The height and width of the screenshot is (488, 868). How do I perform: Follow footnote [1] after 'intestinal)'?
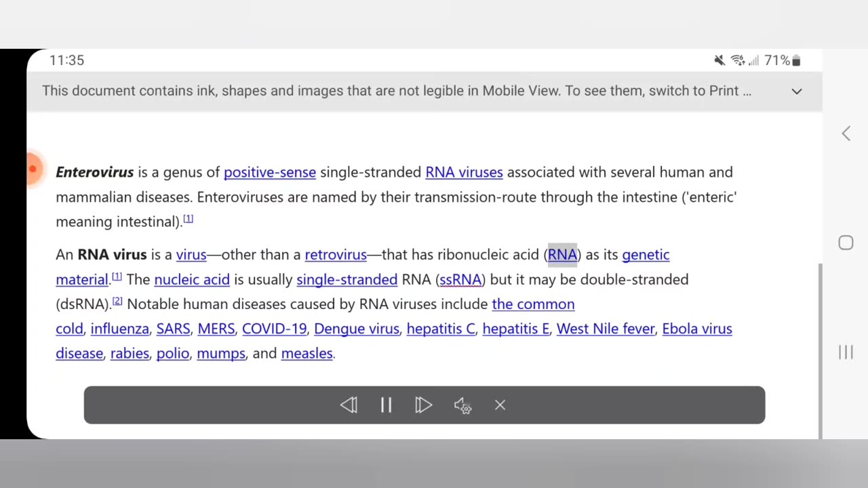[x=189, y=219]
